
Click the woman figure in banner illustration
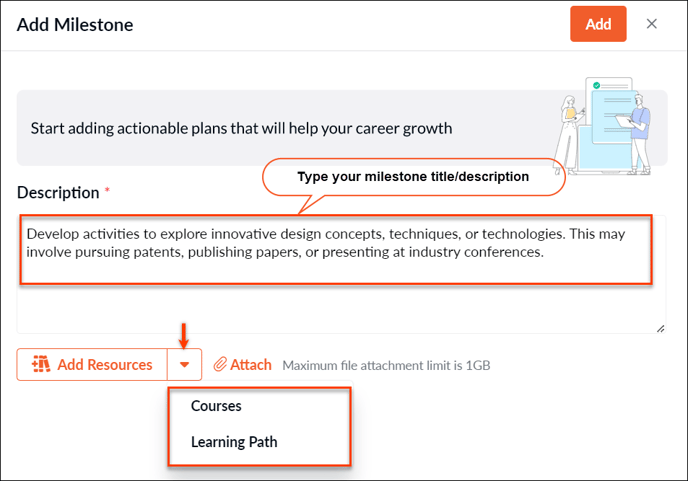(x=568, y=132)
